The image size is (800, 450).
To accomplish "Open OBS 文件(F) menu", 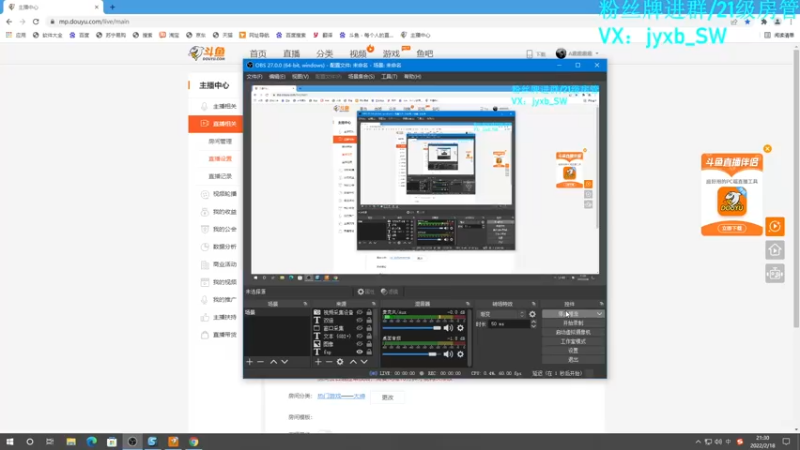I will point(254,77).
